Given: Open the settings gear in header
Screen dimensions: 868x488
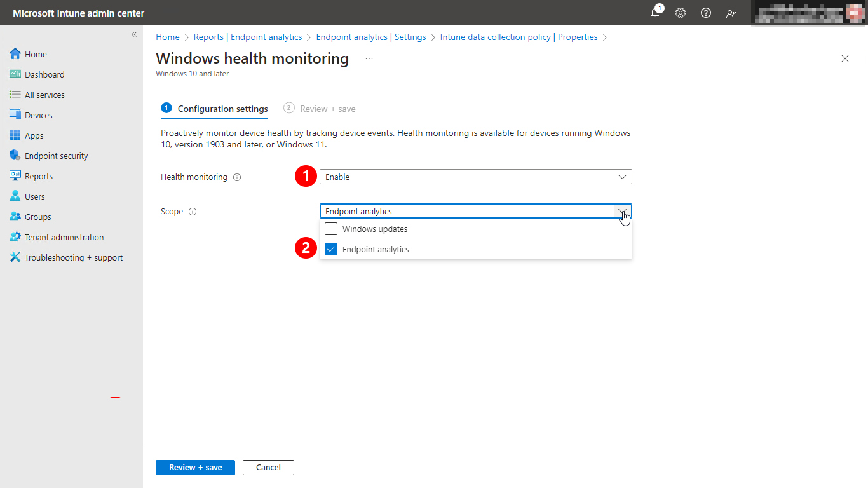Looking at the screenshot, I should pyautogui.click(x=681, y=13).
